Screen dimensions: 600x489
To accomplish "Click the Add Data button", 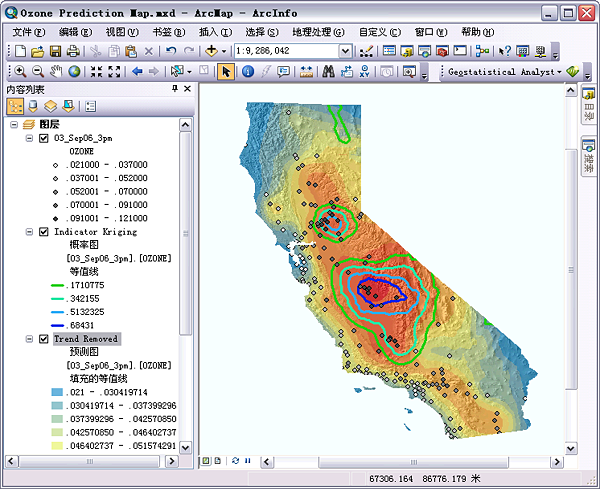I will coord(211,51).
